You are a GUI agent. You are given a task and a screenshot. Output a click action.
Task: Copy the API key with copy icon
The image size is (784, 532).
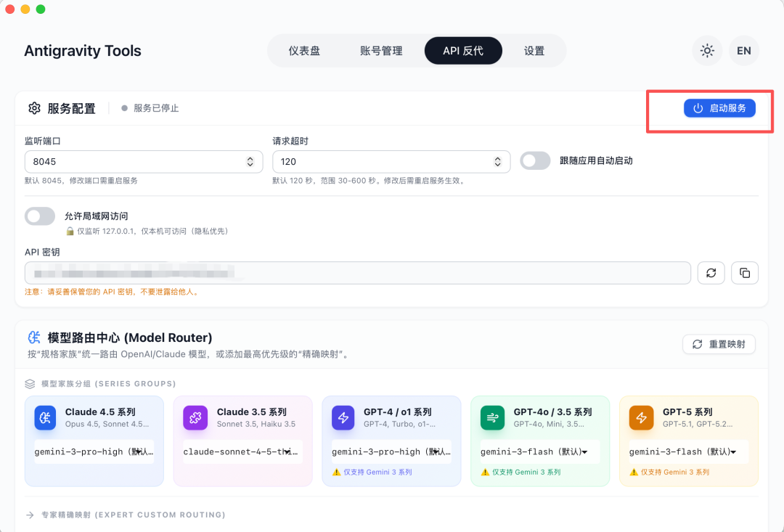(744, 273)
